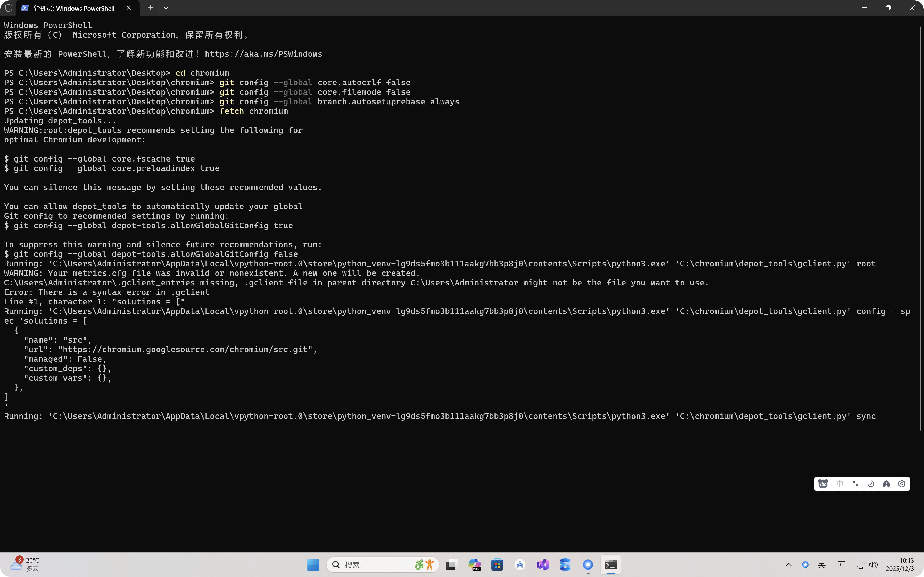The width and height of the screenshot is (924, 577).
Task: Open the Windows Start menu
Action: 313,565
